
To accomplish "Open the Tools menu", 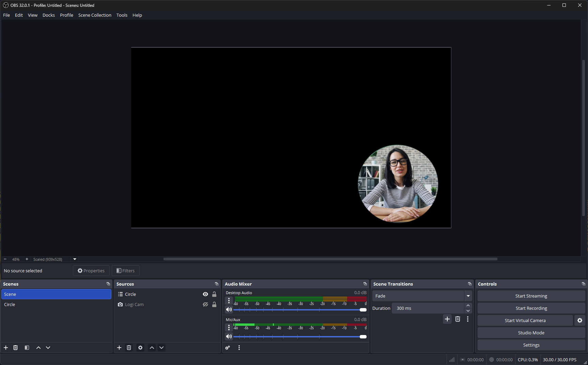I will [x=122, y=15].
